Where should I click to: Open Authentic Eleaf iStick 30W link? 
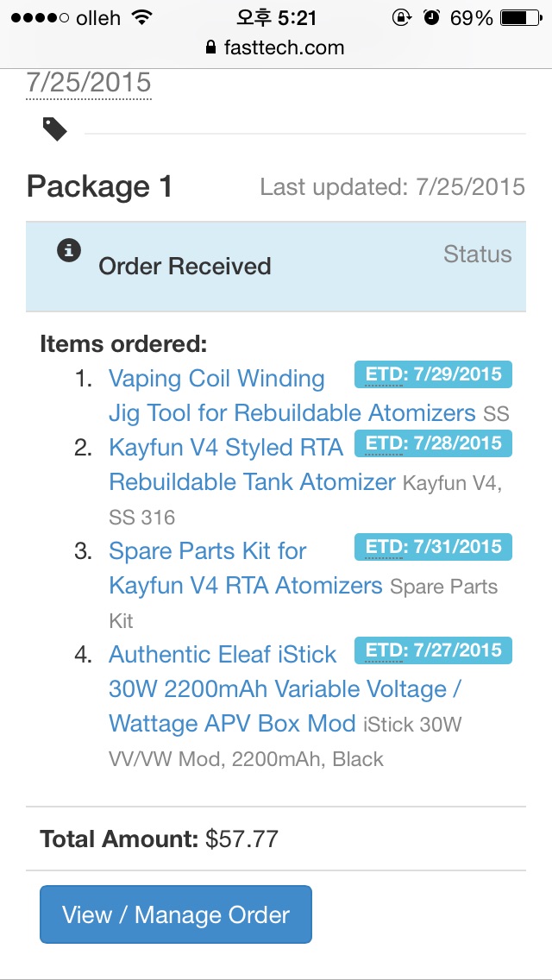point(223,655)
